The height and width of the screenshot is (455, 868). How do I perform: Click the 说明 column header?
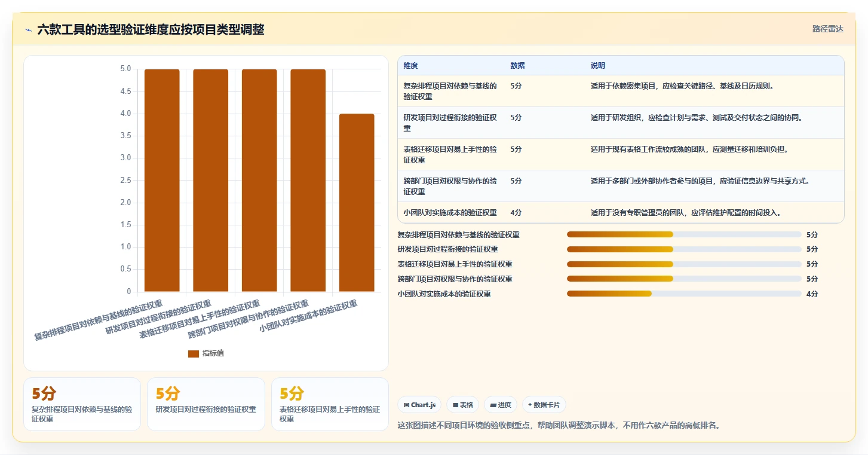[598, 65]
